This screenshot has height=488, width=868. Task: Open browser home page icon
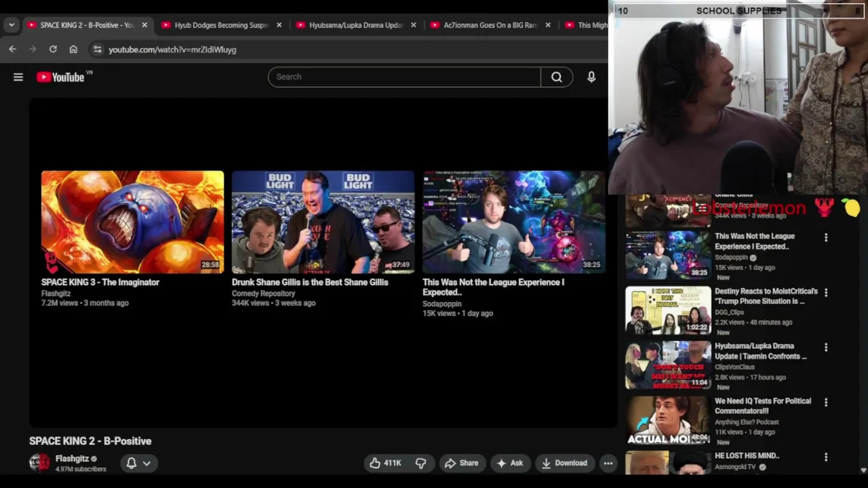(73, 49)
